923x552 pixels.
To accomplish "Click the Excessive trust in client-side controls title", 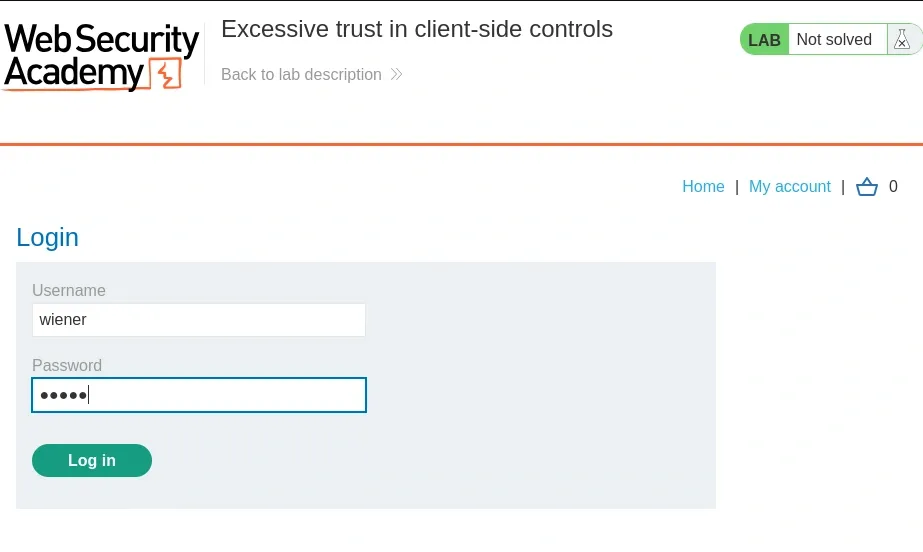I will pyautogui.click(x=416, y=29).
